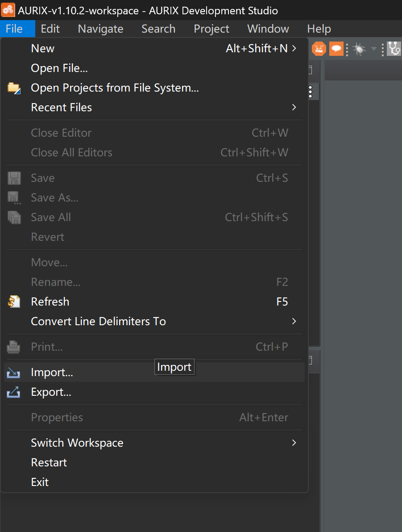Image resolution: width=402 pixels, height=532 pixels.
Task: Open the Search menu
Action: (x=159, y=29)
